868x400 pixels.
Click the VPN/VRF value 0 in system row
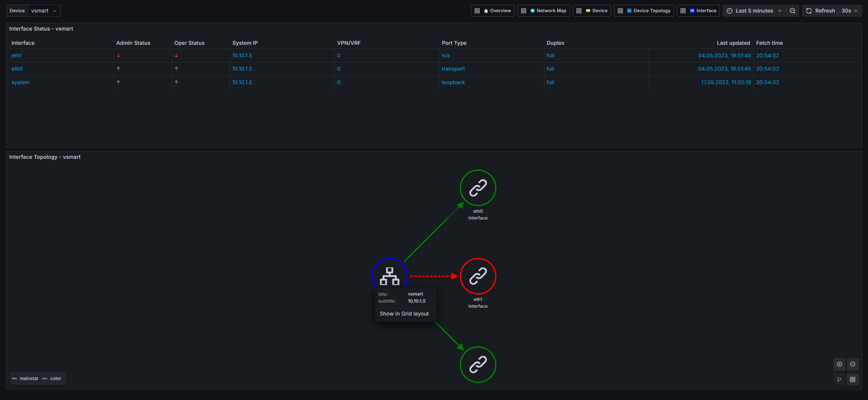pyautogui.click(x=339, y=82)
